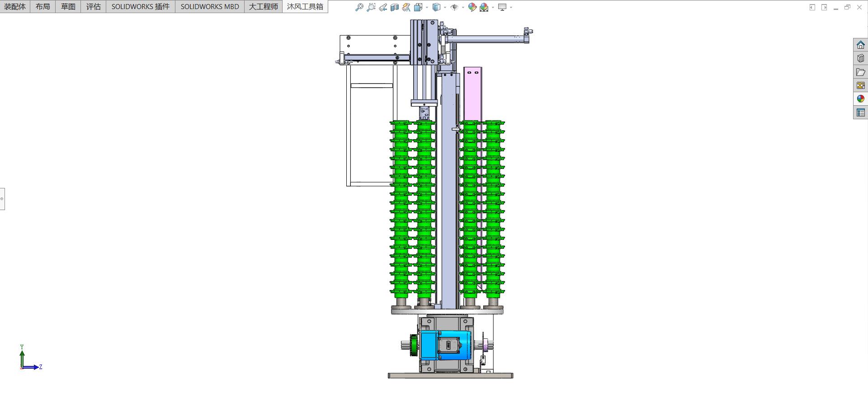Expand the Hide/Show Items dropdown arrow

(x=463, y=7)
